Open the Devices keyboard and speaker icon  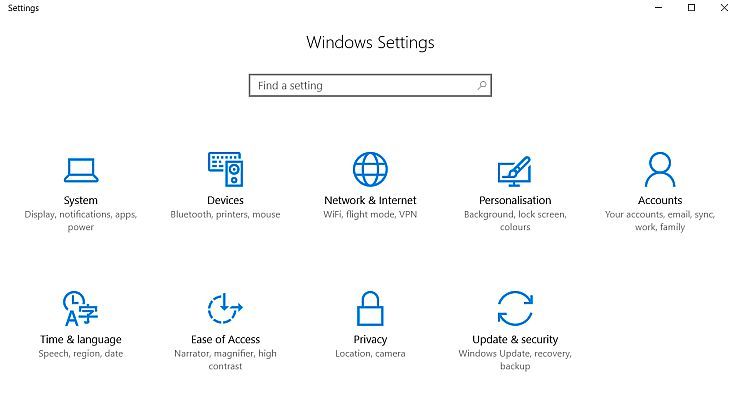tap(225, 169)
